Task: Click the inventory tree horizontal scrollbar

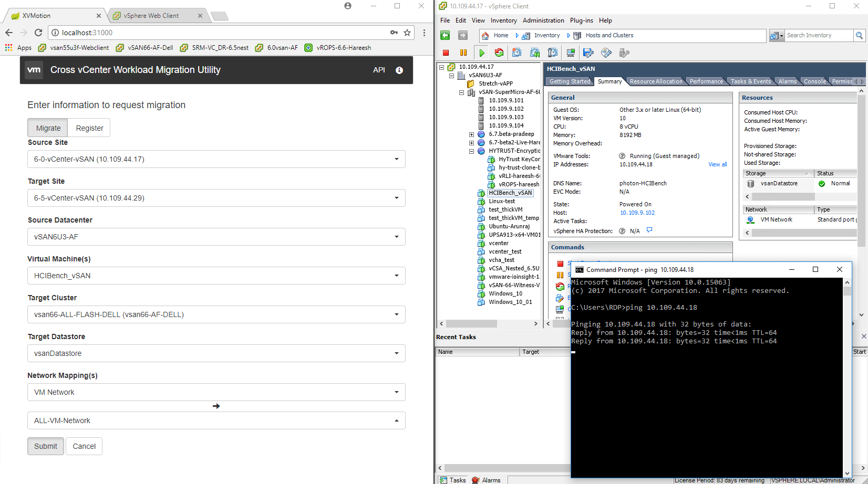Action: pos(488,323)
